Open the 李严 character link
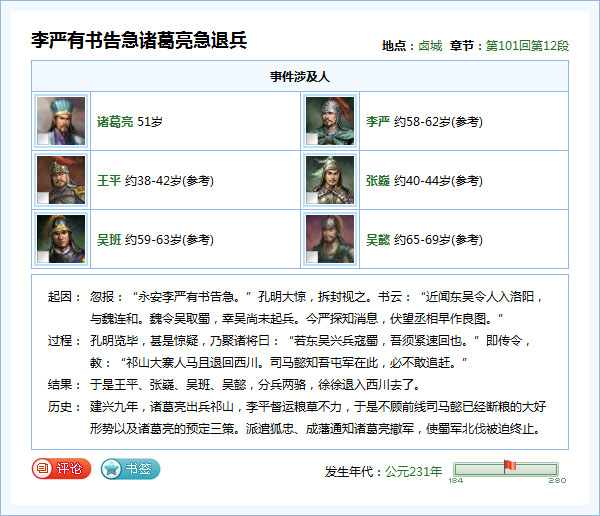Image resolution: width=600 pixels, height=516 pixels. (378, 122)
